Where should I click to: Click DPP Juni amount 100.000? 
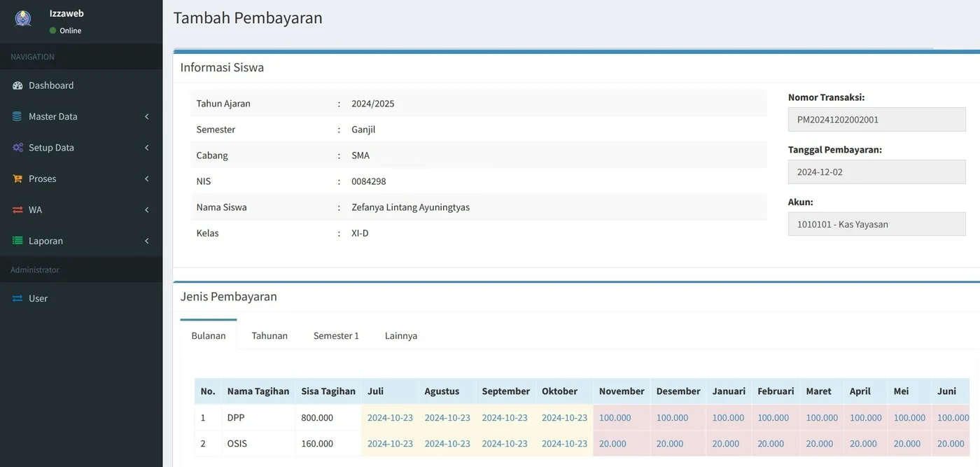(953, 418)
